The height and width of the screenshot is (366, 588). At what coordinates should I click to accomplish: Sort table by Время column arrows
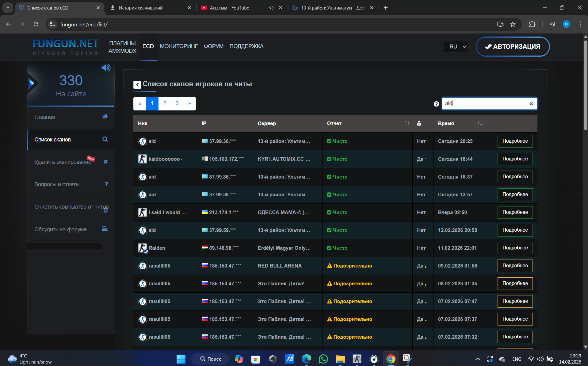(x=480, y=123)
